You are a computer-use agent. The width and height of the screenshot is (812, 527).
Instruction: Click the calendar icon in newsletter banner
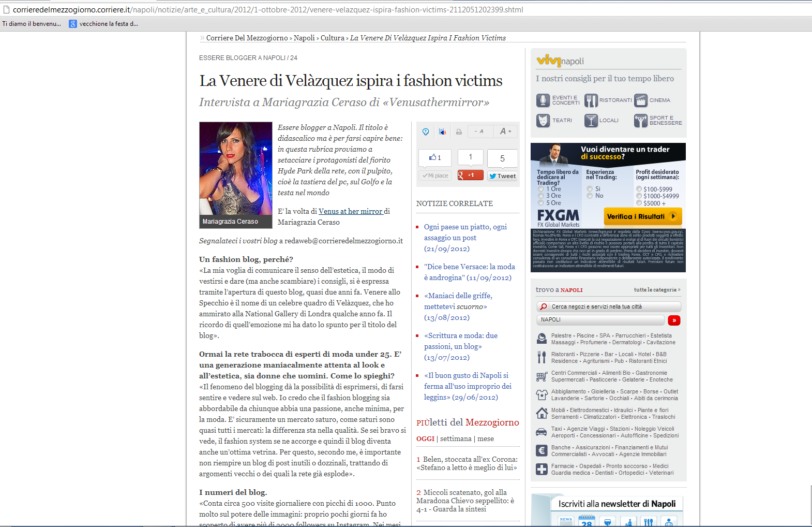[587, 521]
